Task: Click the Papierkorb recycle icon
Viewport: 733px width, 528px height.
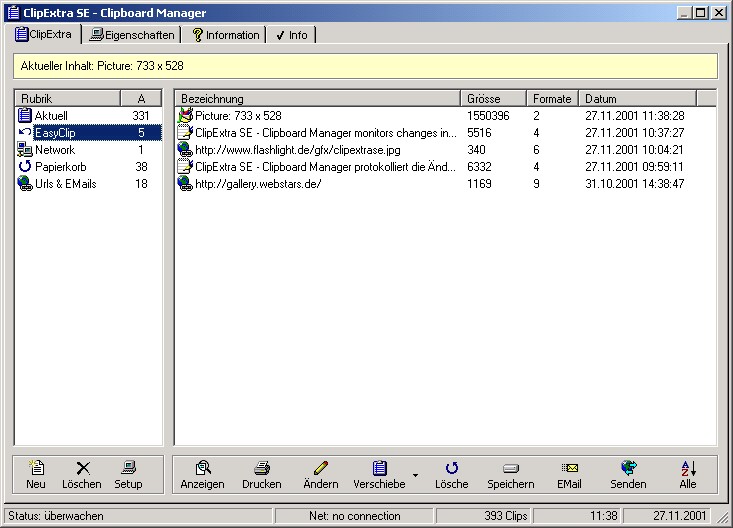Action: coord(25,166)
